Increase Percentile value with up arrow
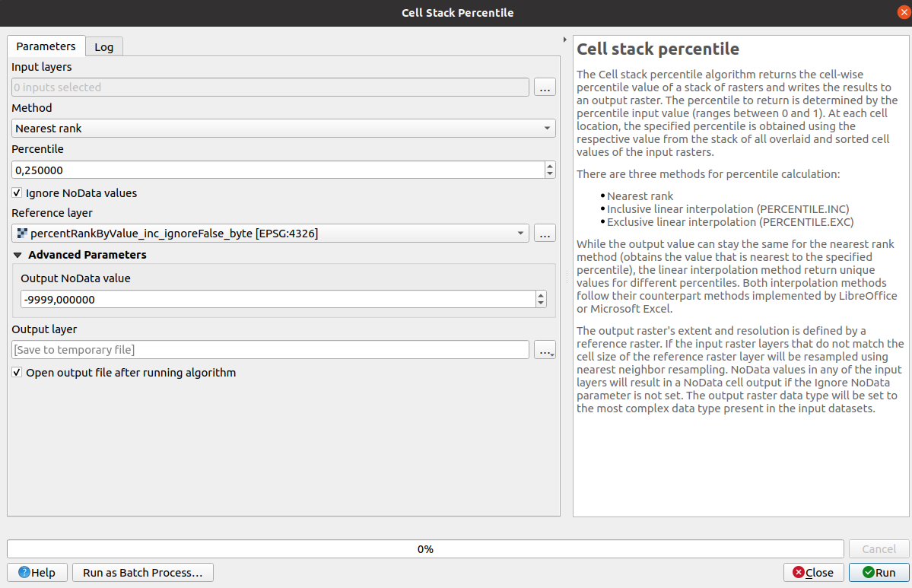Viewport: 912px width, 588px height. coord(550,165)
